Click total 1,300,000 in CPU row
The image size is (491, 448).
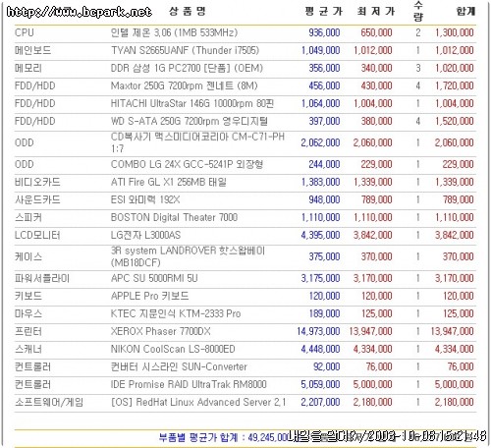coord(454,32)
